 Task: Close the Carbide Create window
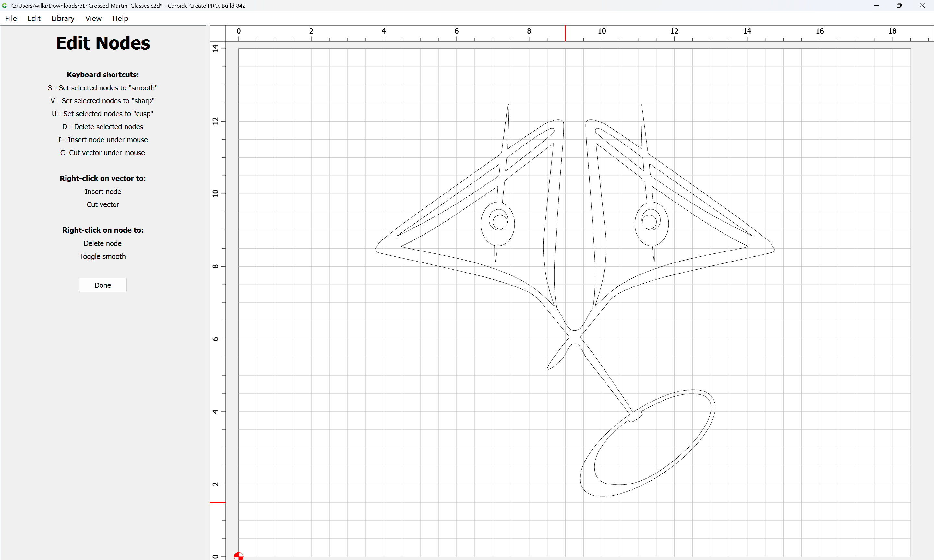922,6
